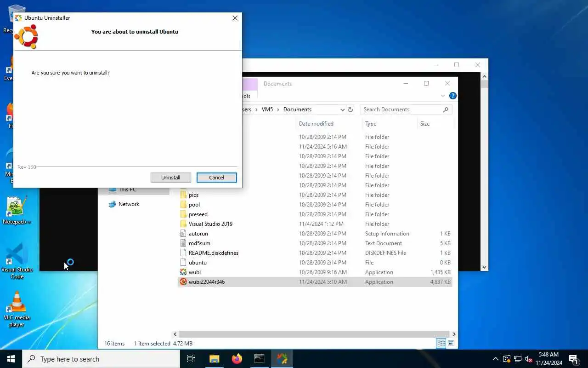The width and height of the screenshot is (588, 368).
Task: Click the search magnifier in Explorer
Action: 446,109
